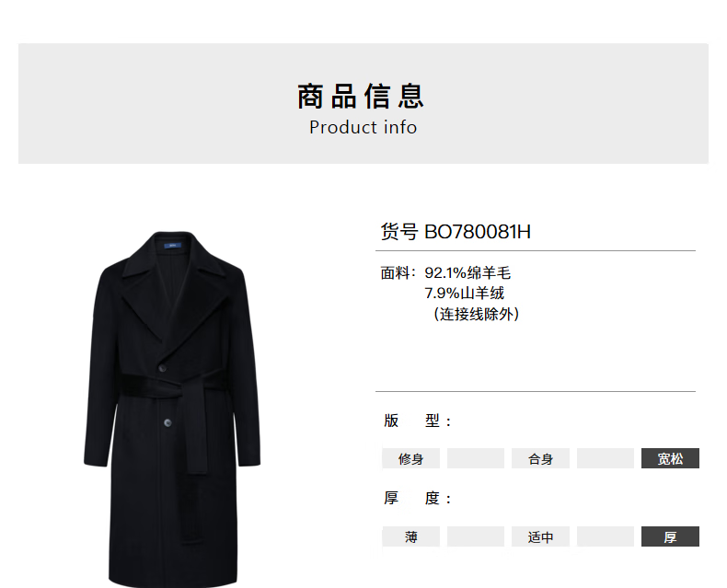Click the lower coat button

coord(167,423)
